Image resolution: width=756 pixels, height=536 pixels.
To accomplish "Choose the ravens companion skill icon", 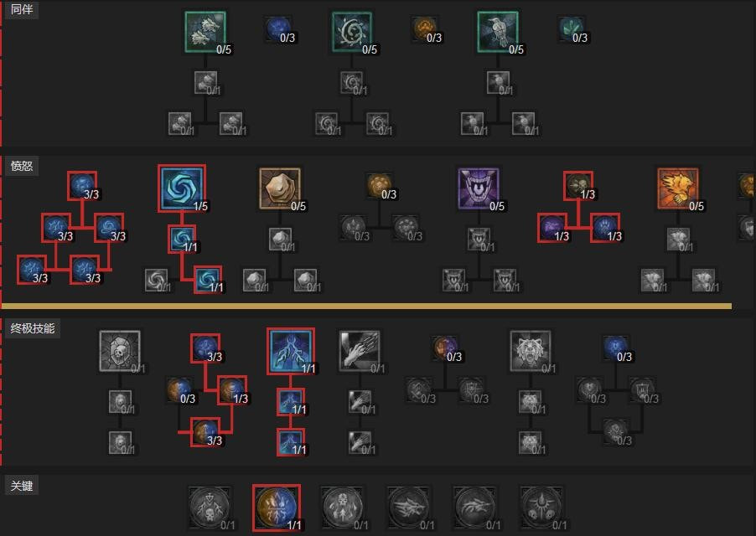I will [498, 32].
